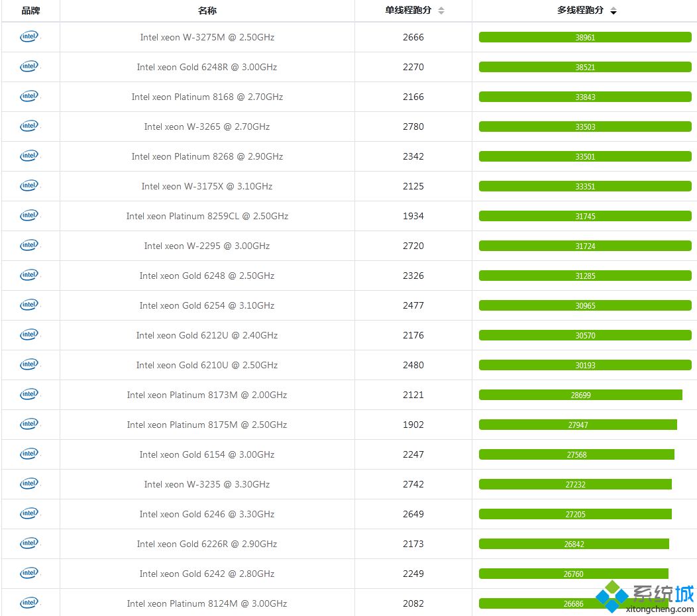Open Intel xeon Platinum 8268 entry
The image size is (697, 616).
pyautogui.click(x=207, y=156)
